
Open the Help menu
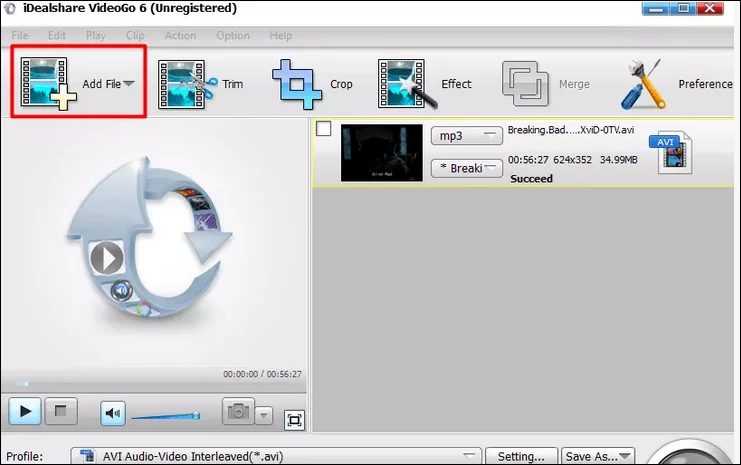click(x=281, y=36)
